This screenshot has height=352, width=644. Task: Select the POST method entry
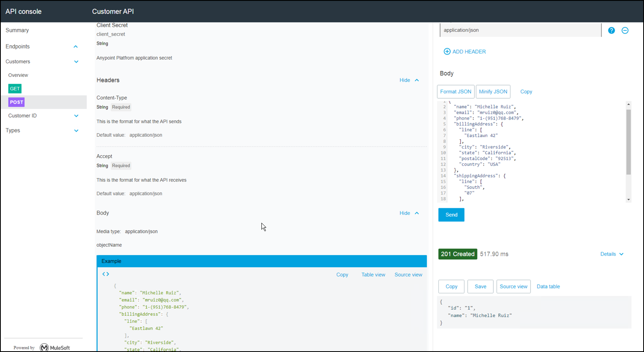[x=16, y=102]
